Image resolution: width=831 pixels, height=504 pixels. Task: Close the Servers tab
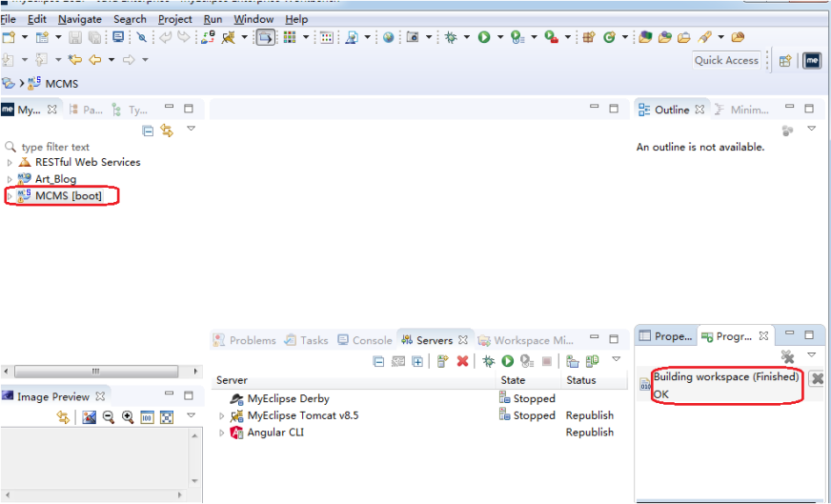point(462,340)
